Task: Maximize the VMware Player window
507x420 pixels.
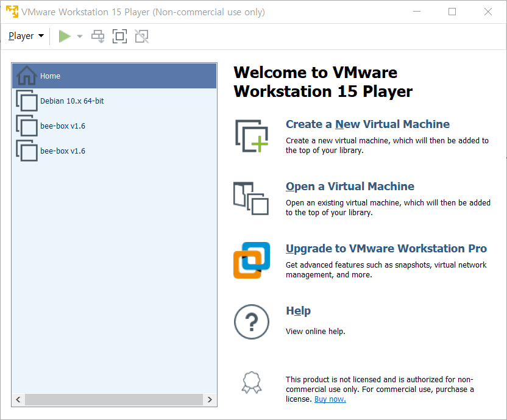Action: click(452, 12)
